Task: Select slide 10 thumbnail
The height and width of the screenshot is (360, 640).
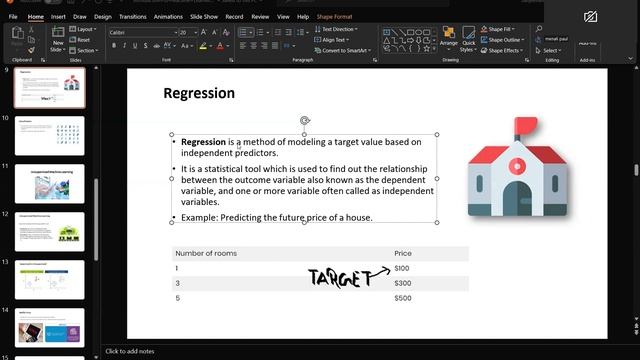Action: (49, 136)
